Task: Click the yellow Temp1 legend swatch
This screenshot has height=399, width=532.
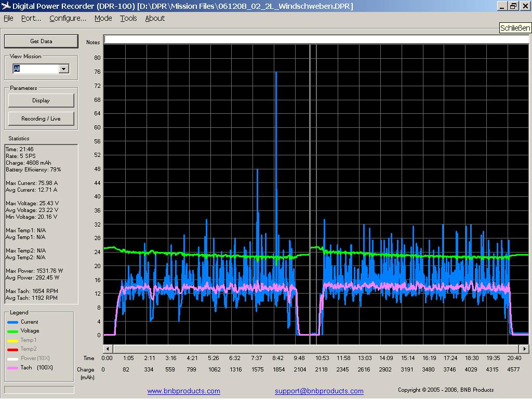Action: pos(12,340)
